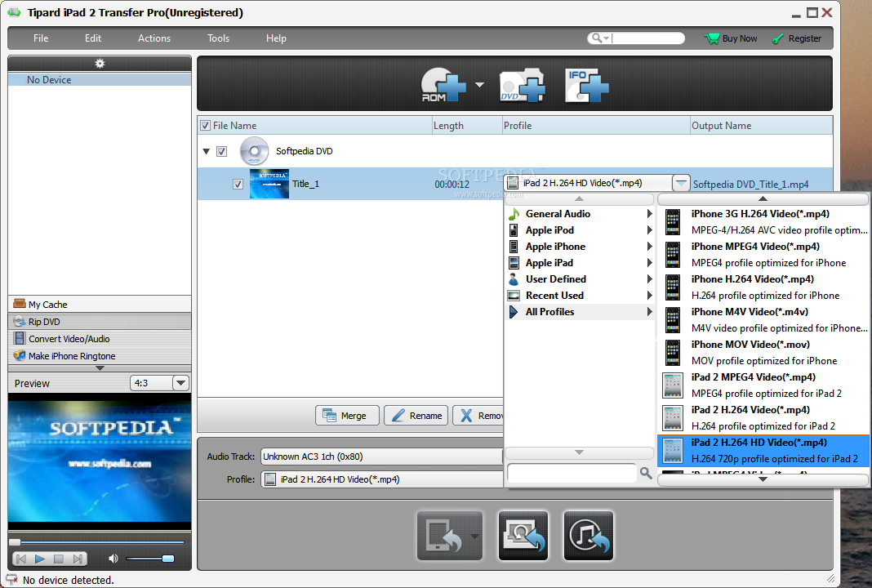Click the Buy Now button
The height and width of the screenshot is (588, 872).
coord(731,38)
